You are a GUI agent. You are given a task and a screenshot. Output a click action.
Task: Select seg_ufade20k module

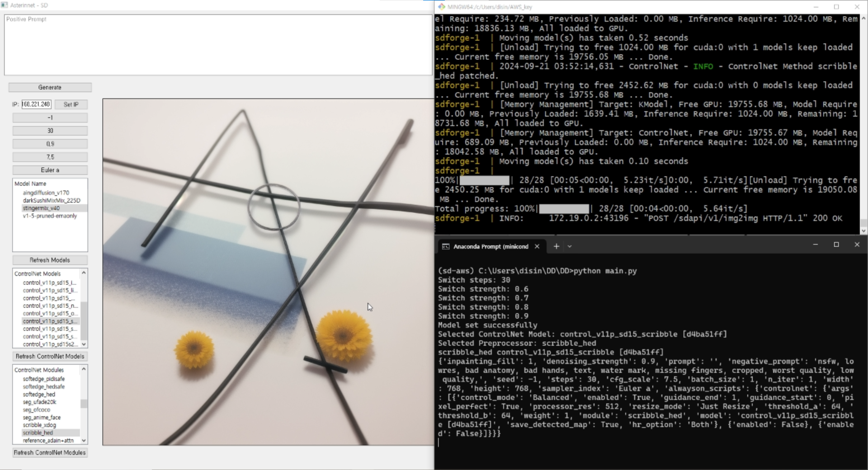(39, 402)
